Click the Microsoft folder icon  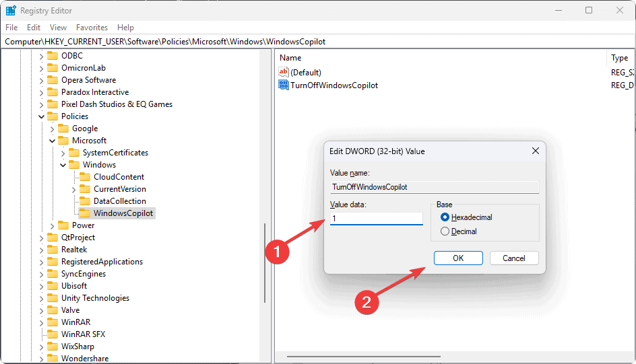tap(63, 141)
